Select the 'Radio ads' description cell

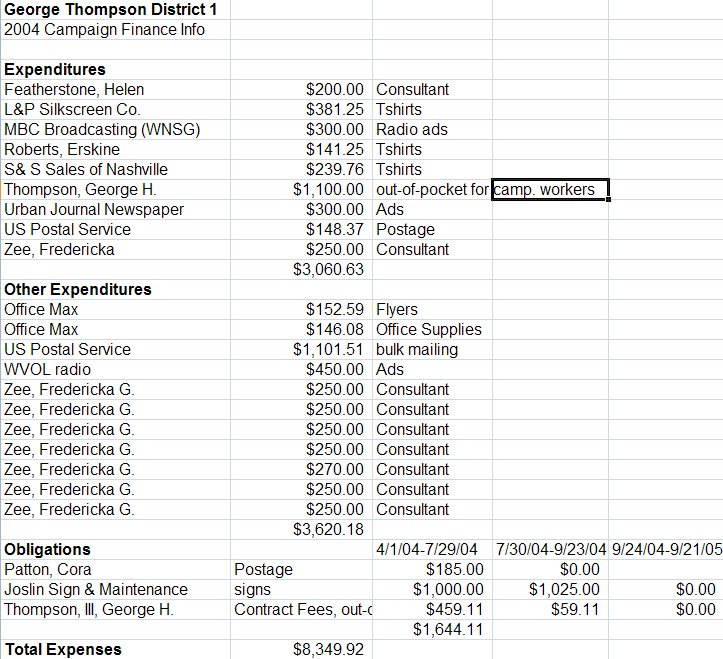pyautogui.click(x=433, y=129)
